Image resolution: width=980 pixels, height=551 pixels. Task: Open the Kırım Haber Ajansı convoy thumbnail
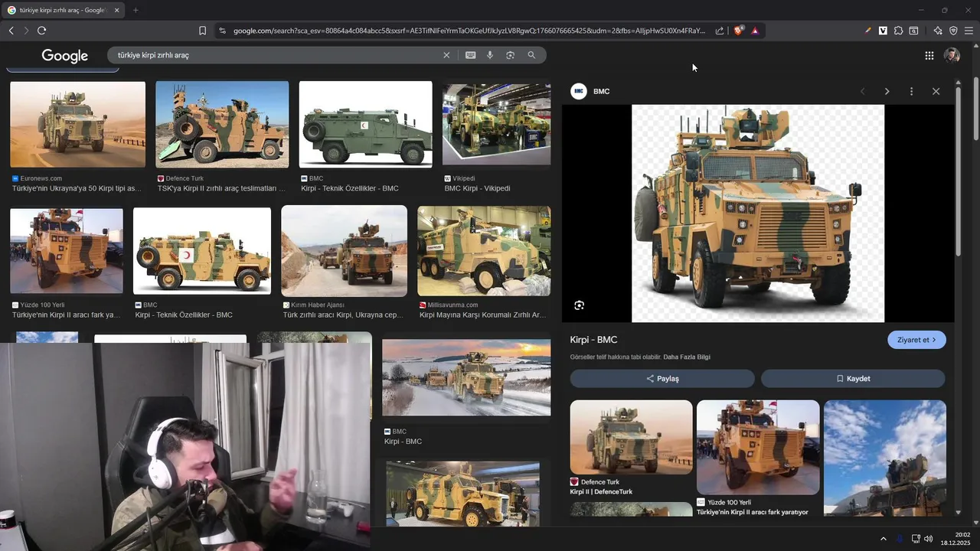[x=344, y=251]
